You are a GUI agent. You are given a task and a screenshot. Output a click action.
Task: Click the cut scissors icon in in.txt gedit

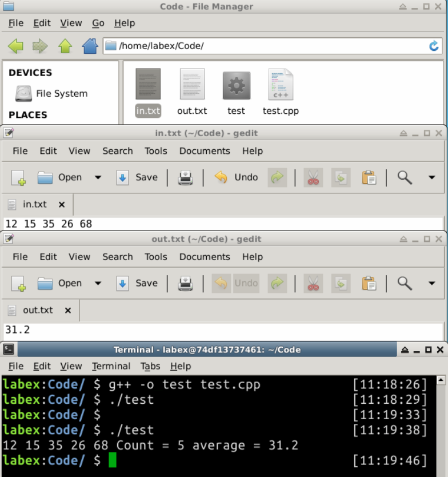(x=313, y=178)
